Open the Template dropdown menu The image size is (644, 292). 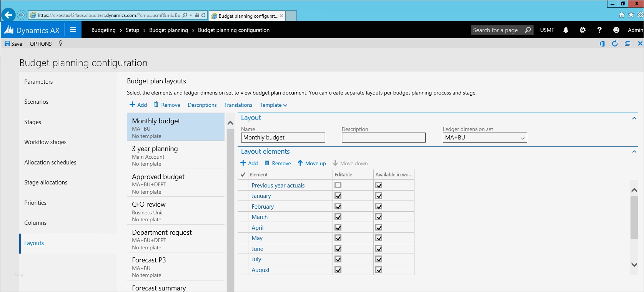point(273,105)
